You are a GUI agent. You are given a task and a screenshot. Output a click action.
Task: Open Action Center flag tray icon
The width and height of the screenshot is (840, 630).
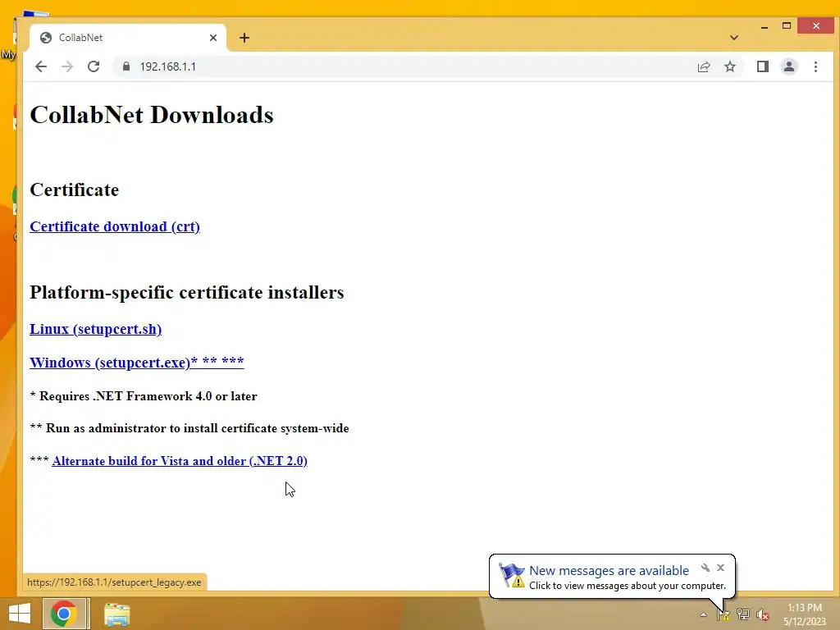click(724, 614)
